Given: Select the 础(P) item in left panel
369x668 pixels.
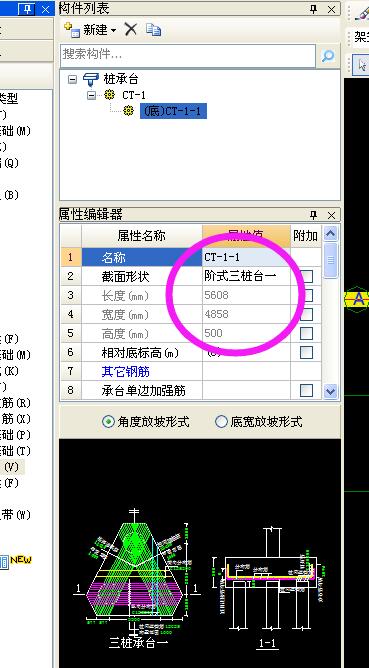Looking at the screenshot, I should click(15, 435).
